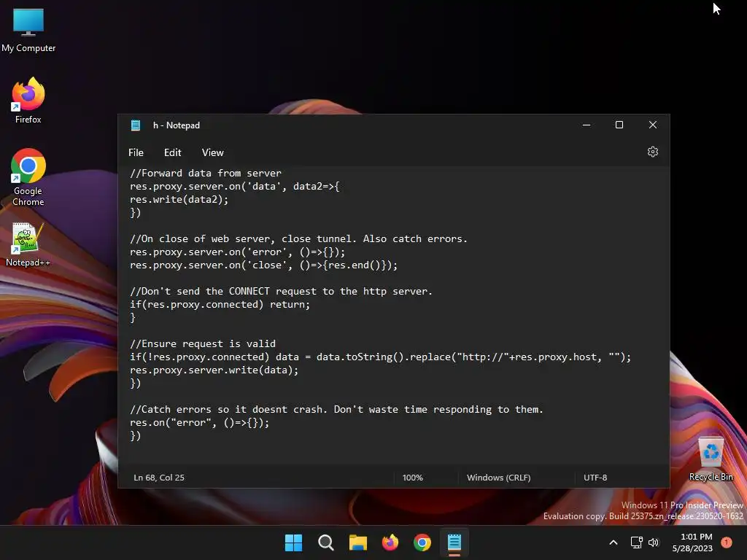Launch Firefox from the taskbar
This screenshot has width=747, height=560.
point(390,542)
